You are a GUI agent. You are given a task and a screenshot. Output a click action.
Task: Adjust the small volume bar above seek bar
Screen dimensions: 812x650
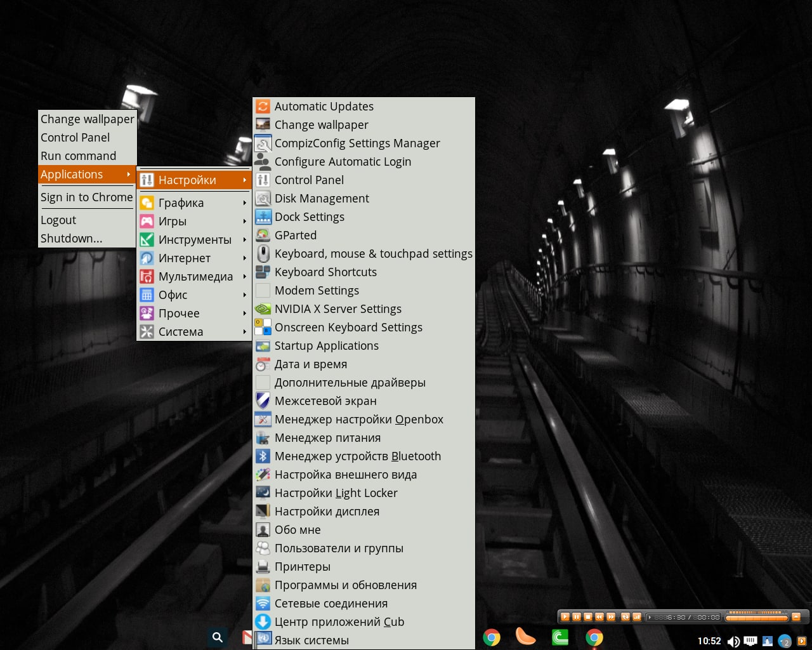(757, 612)
